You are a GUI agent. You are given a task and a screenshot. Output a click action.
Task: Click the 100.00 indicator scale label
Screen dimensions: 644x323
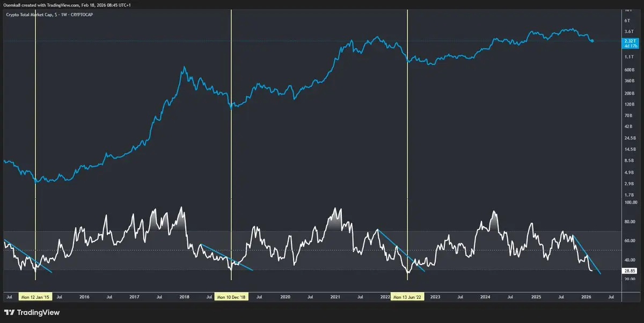630,203
